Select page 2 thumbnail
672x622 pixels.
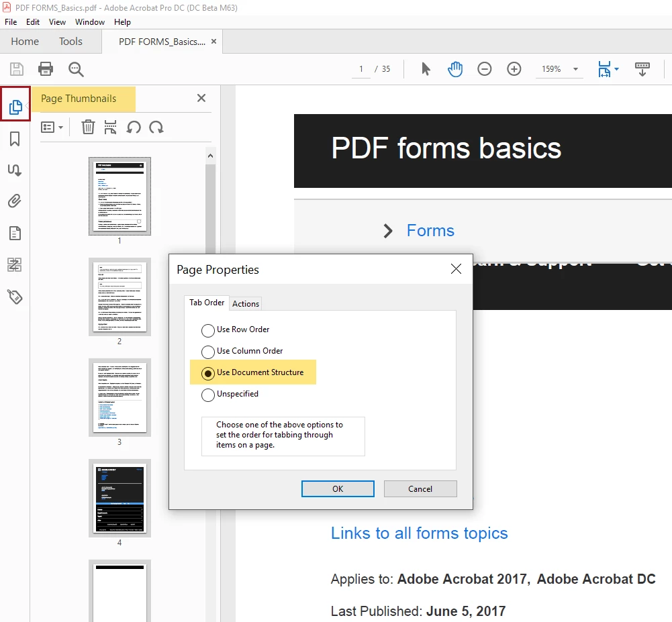point(119,297)
